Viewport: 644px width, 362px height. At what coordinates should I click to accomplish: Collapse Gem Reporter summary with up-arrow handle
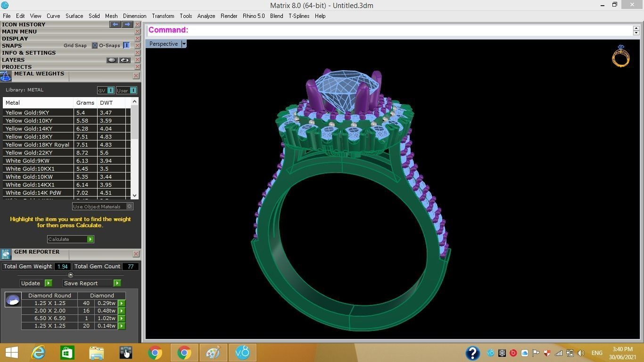click(x=71, y=275)
